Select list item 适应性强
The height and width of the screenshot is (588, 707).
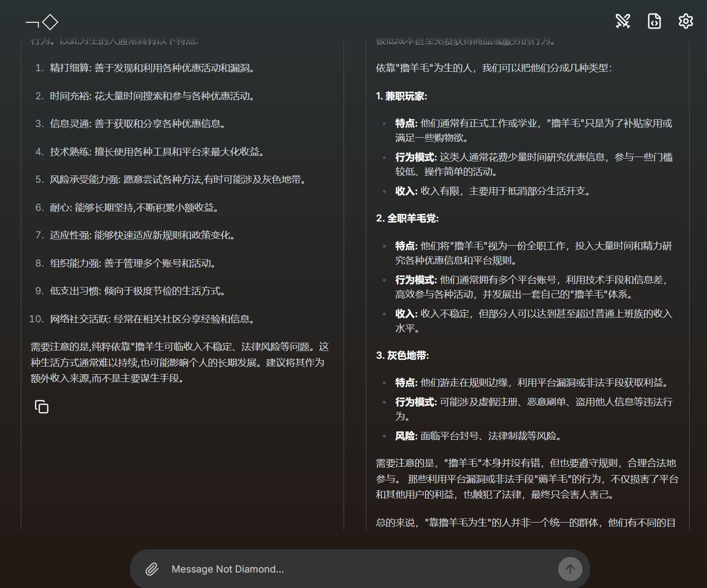click(x=143, y=235)
